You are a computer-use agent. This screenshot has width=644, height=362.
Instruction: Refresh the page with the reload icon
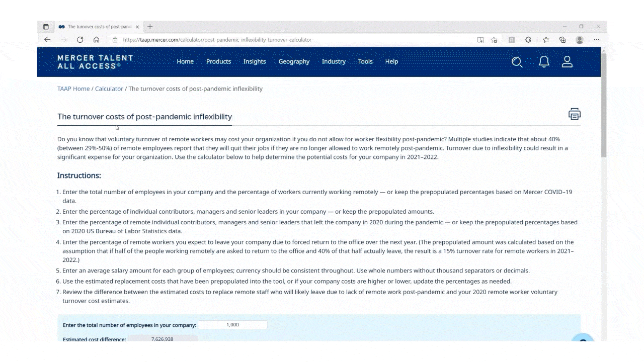[80, 40]
